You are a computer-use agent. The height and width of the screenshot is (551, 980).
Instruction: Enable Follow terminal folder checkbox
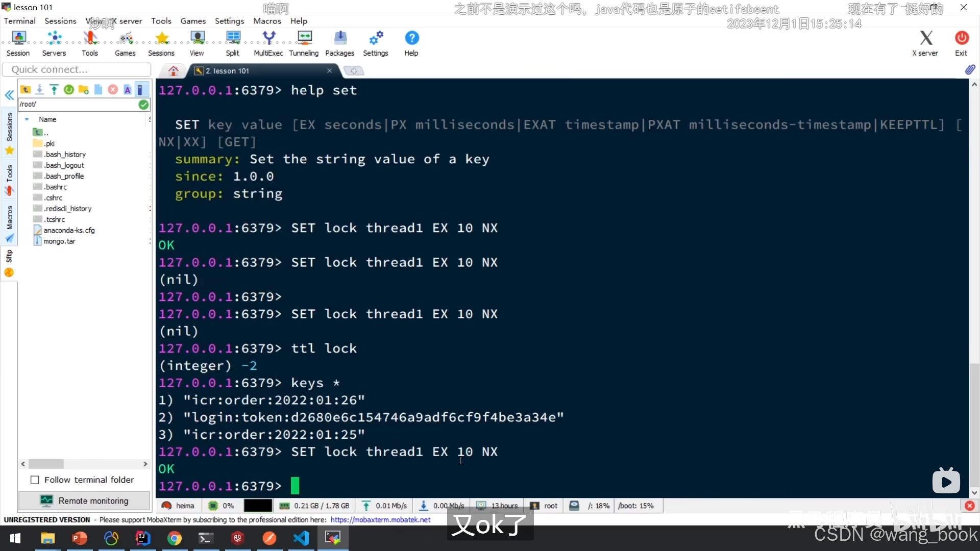[35, 480]
